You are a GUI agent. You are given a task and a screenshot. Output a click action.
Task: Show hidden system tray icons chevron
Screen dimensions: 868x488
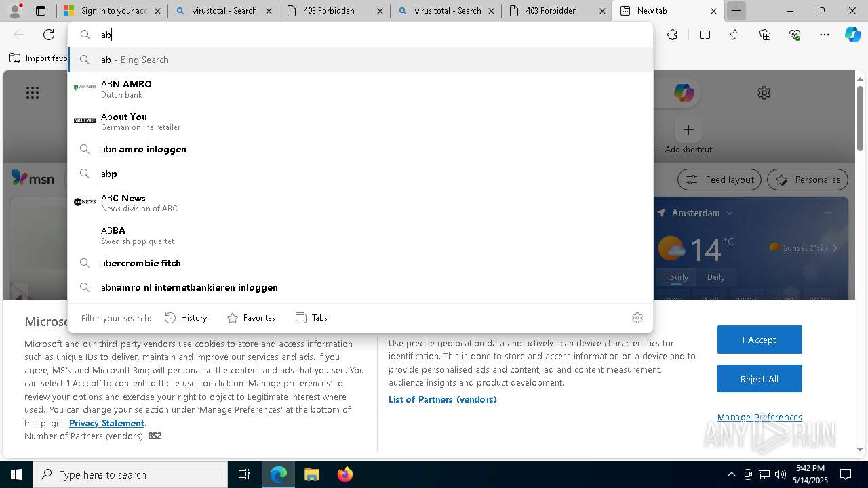[731, 474]
